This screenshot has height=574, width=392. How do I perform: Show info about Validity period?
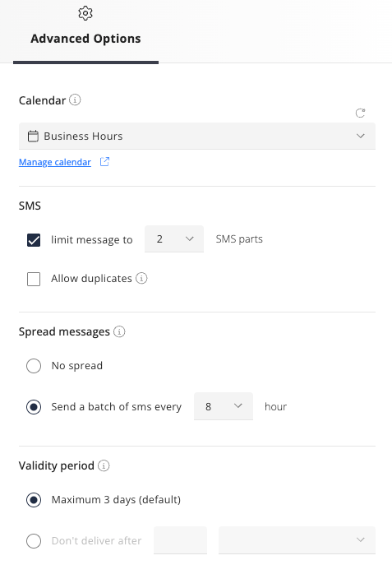[104, 465]
